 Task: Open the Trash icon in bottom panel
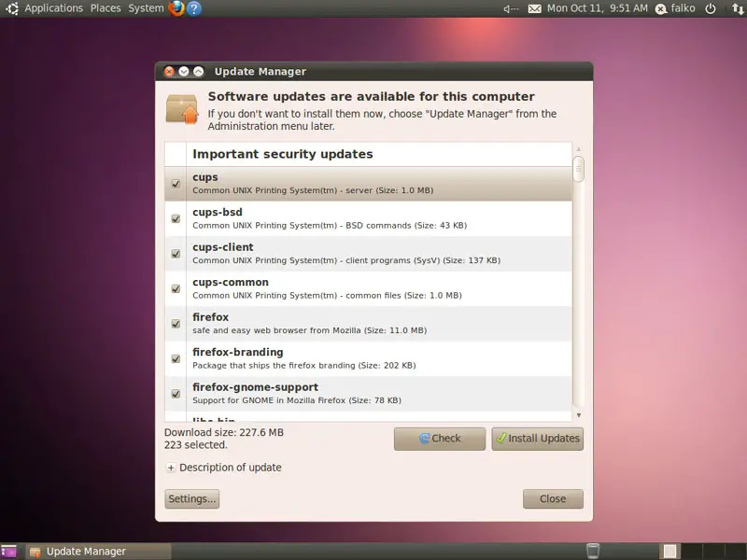coord(593,551)
